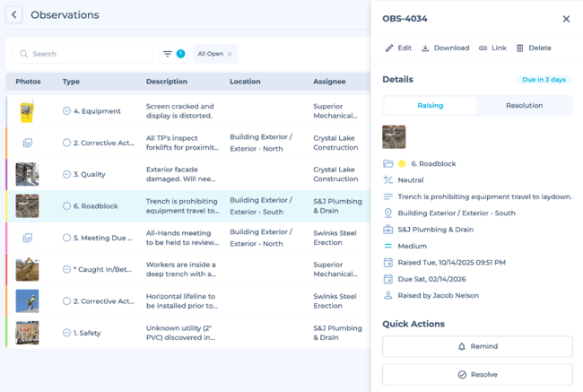Delete the observation with trash icon
Screen dimensions: 583x392
click(533, 48)
